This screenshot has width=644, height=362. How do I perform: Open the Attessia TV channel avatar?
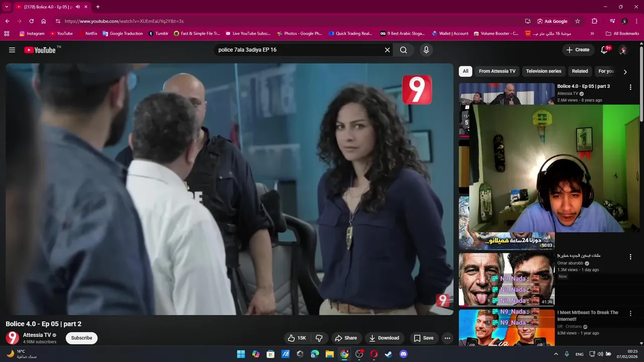tap(12, 338)
